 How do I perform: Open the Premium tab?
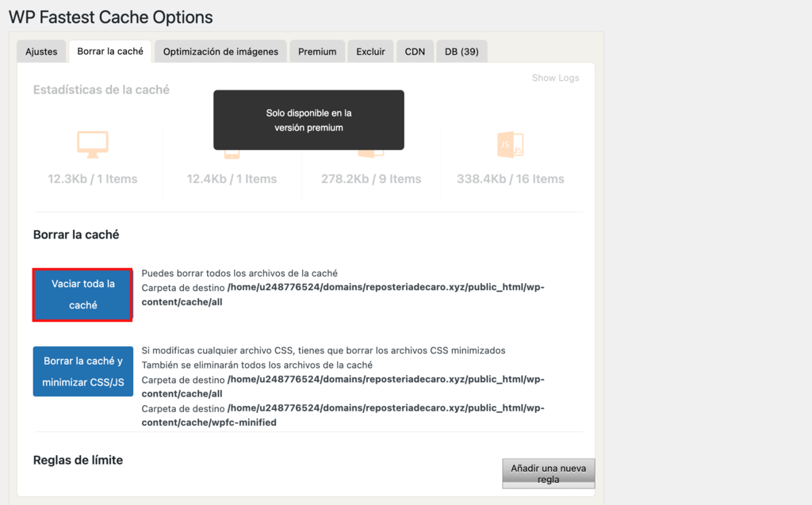coord(317,52)
